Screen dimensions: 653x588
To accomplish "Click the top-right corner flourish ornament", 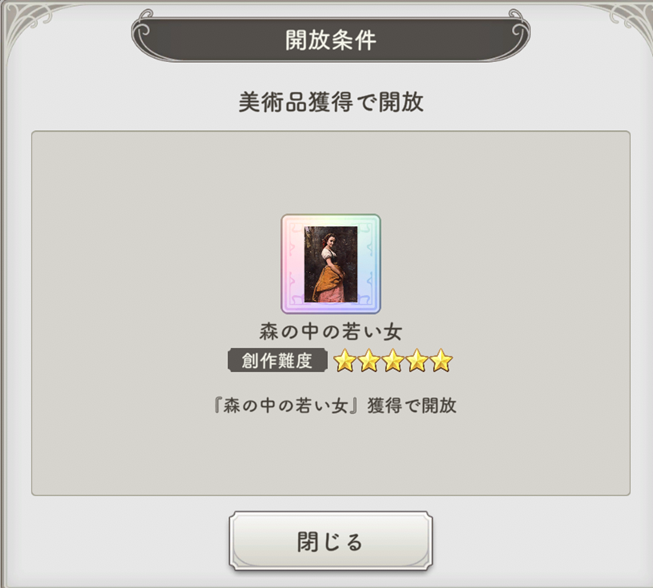I will click(627, 20).
